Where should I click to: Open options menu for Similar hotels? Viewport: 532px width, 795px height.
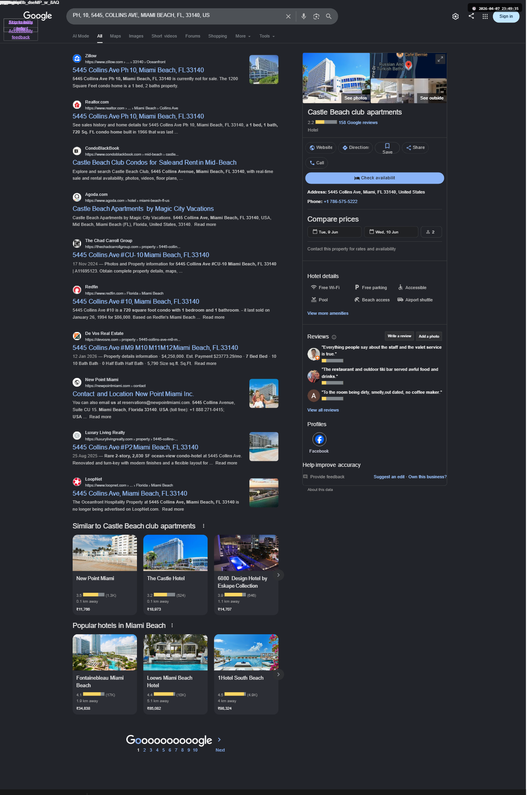(x=204, y=526)
